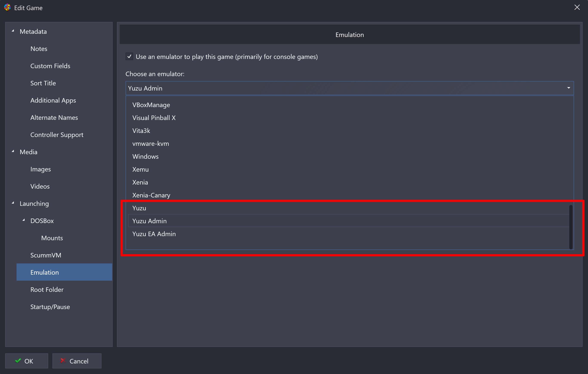Open the Notes page
The image size is (588, 374).
coord(39,49)
